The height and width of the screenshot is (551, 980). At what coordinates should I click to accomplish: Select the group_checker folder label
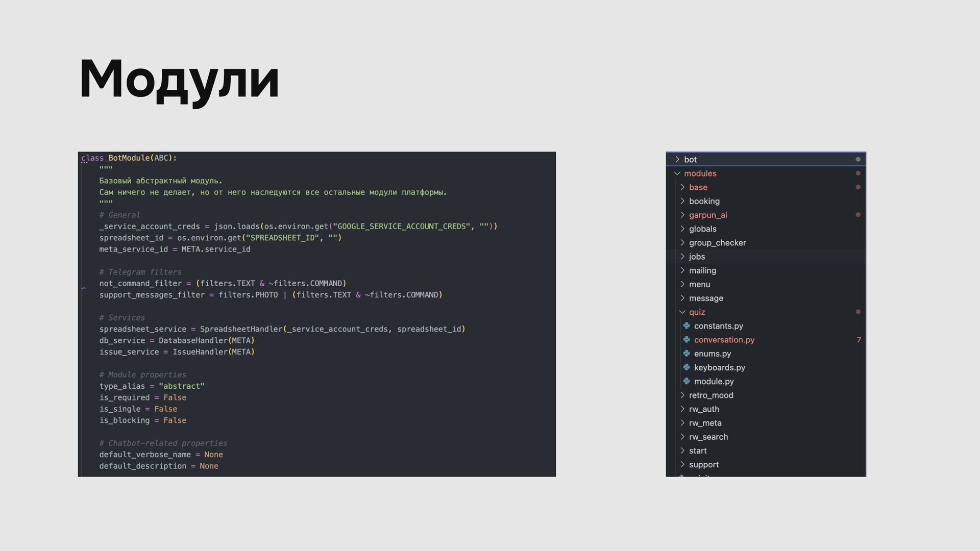click(717, 243)
